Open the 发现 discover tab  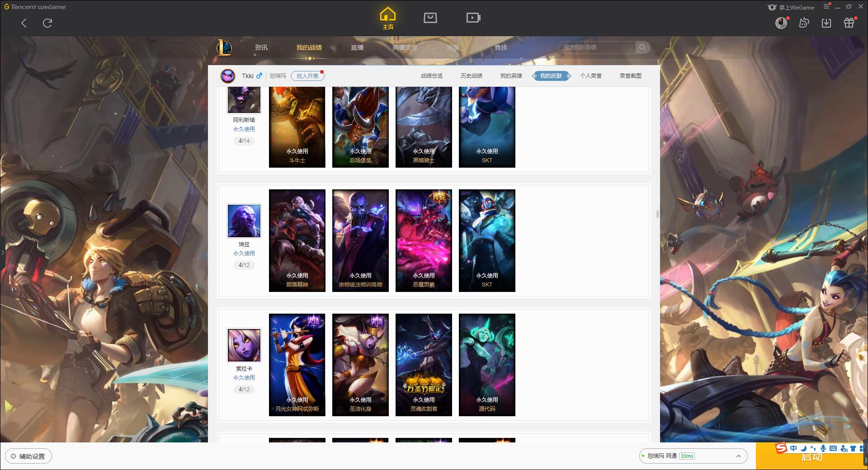(x=453, y=47)
